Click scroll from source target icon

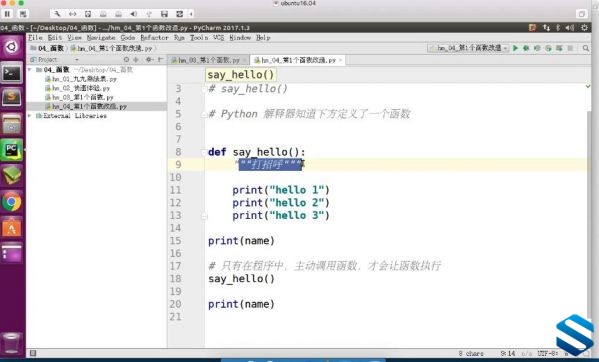click(x=126, y=60)
